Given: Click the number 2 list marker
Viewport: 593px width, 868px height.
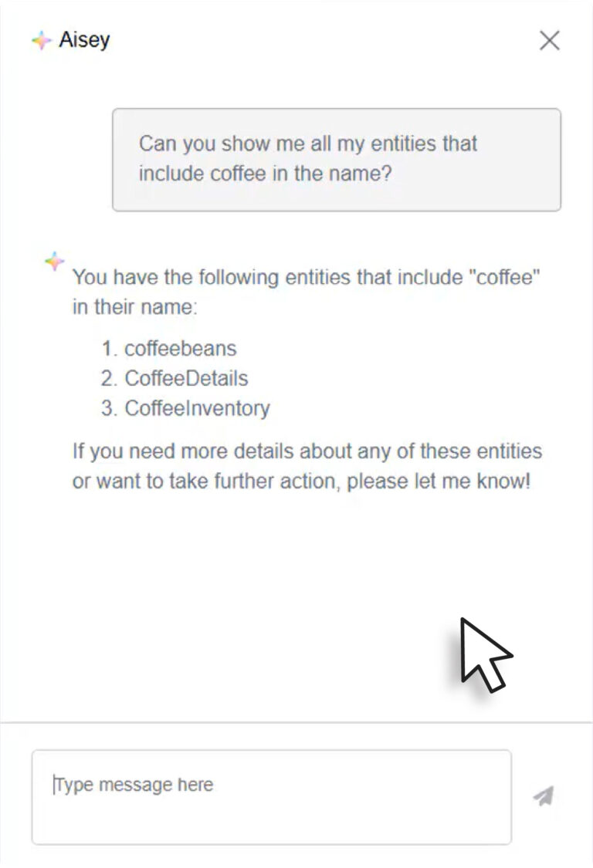Looking at the screenshot, I should click(109, 379).
